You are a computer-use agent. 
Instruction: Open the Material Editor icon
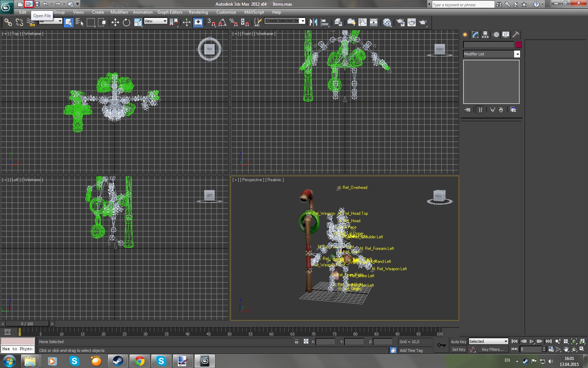coord(387,22)
